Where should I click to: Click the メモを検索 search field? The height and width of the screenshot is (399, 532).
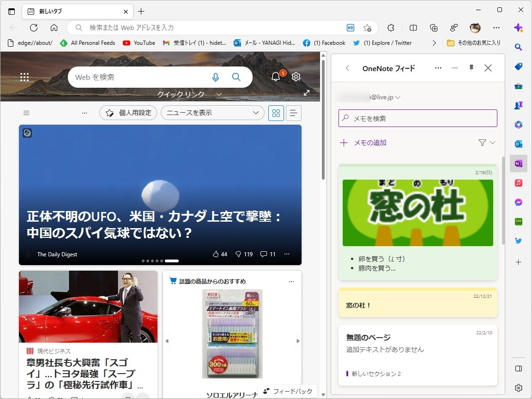click(417, 118)
